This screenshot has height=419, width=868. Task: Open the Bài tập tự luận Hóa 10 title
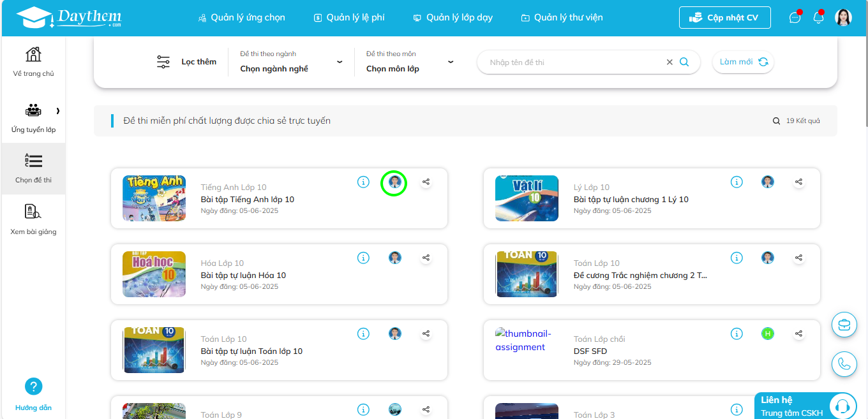pyautogui.click(x=243, y=276)
